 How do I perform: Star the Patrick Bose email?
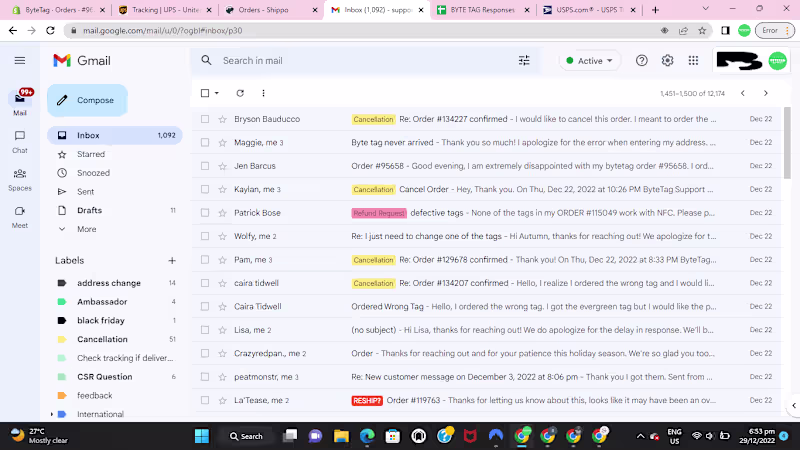pos(222,213)
